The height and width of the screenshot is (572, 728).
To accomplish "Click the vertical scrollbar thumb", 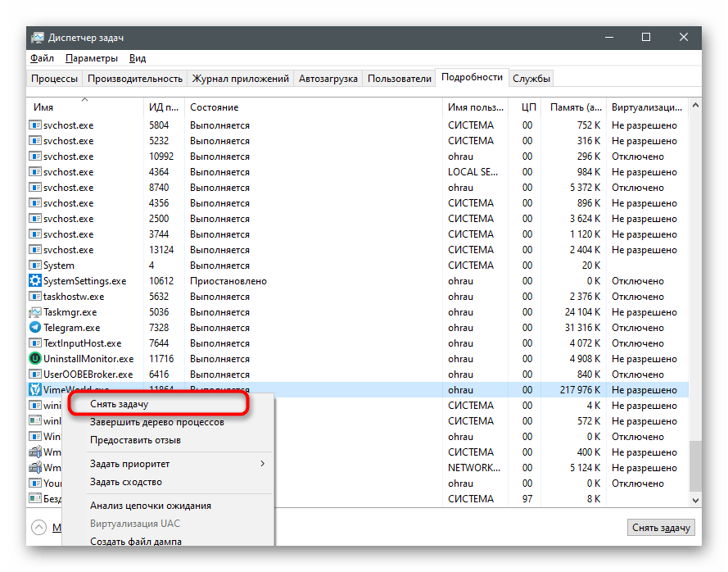I will tap(695, 466).
